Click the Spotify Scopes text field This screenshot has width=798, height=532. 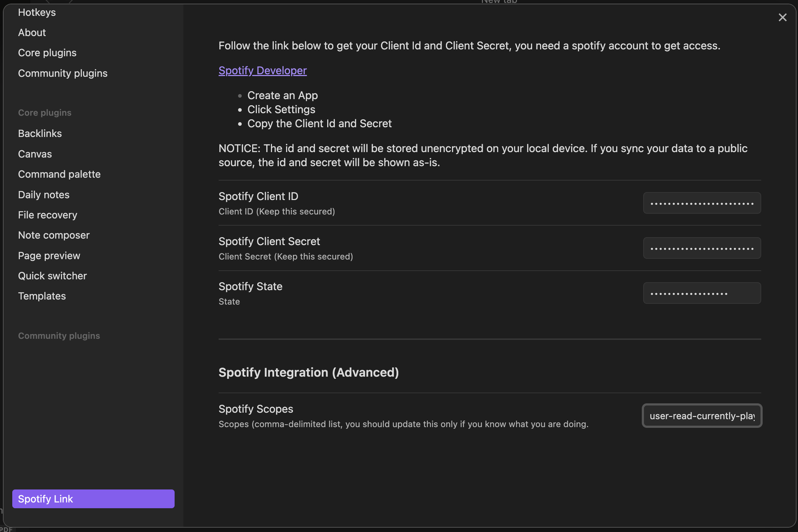coord(702,416)
